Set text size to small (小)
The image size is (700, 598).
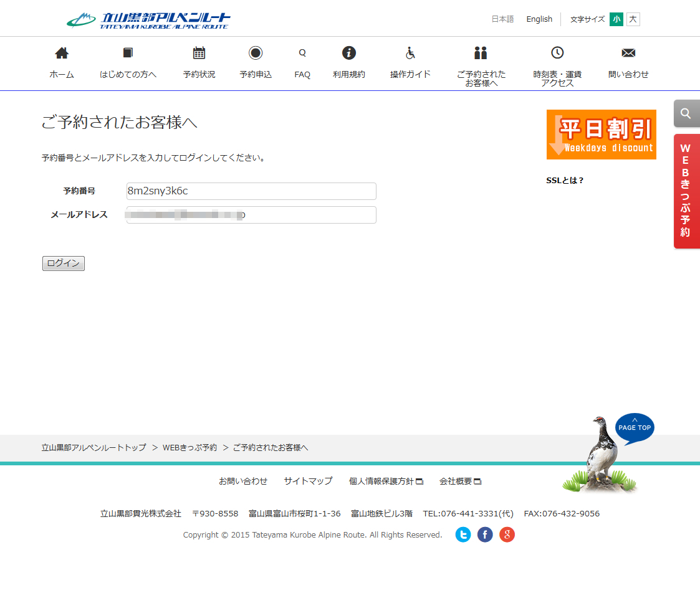(x=616, y=19)
